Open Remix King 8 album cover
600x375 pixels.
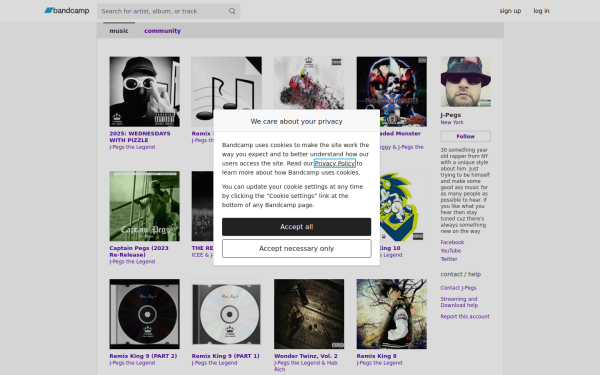click(391, 314)
